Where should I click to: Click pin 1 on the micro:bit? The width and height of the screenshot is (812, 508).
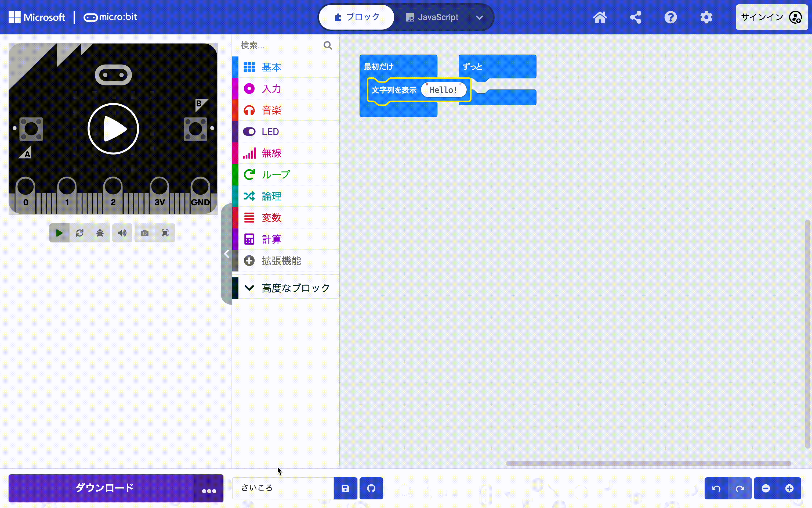point(67,195)
